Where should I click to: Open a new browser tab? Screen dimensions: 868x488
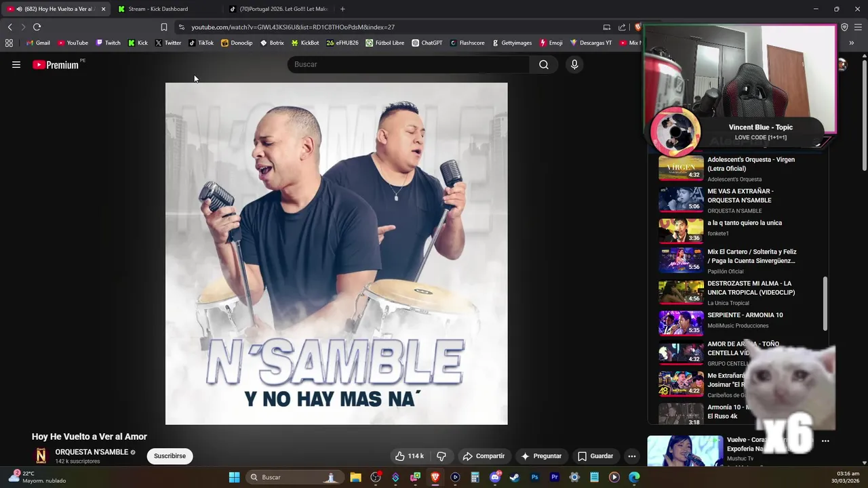coord(342,9)
